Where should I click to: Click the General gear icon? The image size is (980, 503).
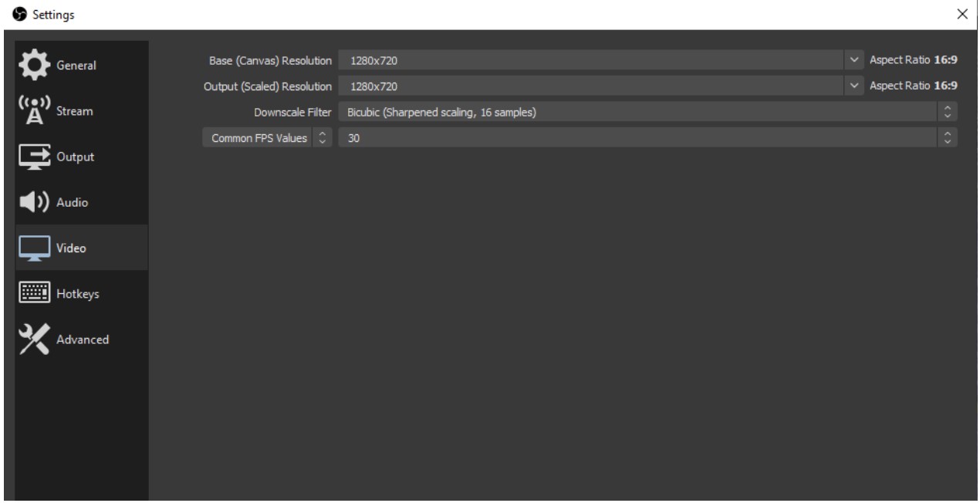coord(34,65)
